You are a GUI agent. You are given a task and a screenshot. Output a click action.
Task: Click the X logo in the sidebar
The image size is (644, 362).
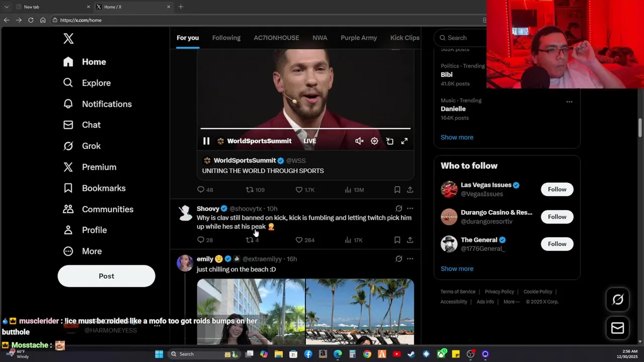pos(68,39)
